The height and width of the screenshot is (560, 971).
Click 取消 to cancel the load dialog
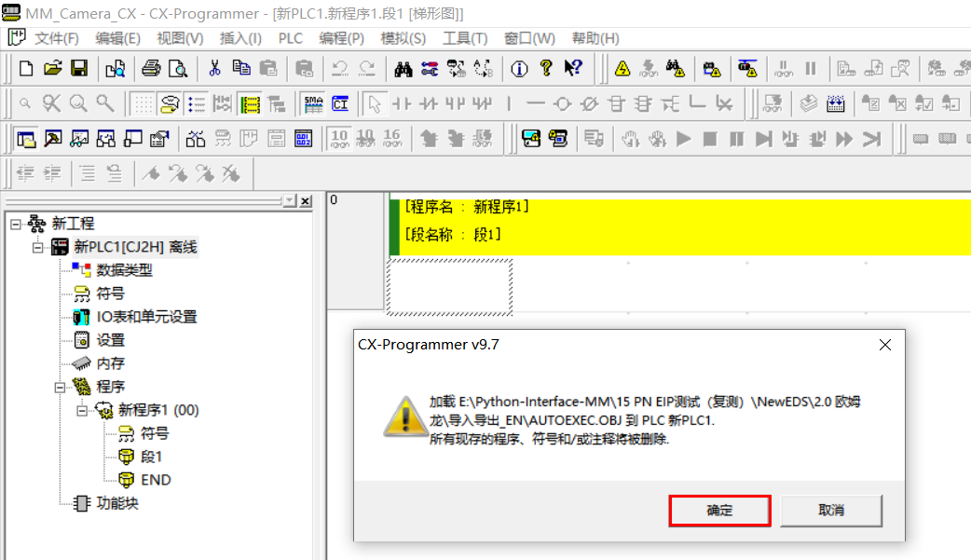click(830, 511)
